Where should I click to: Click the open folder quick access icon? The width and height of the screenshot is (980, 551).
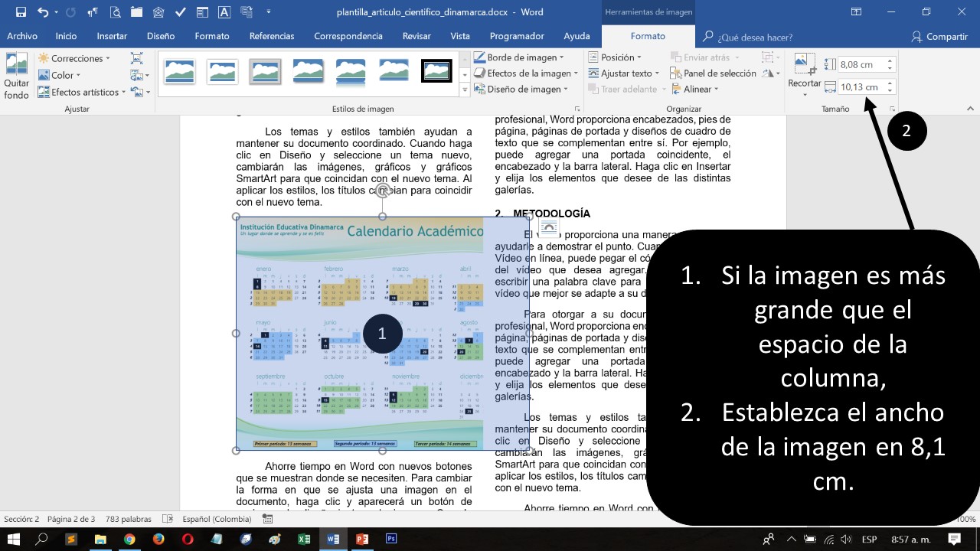pyautogui.click(x=136, y=12)
